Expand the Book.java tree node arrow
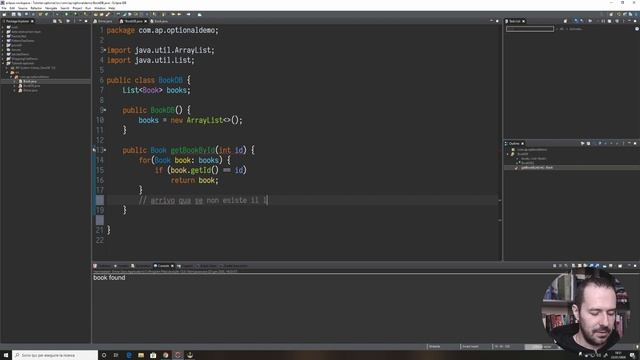This screenshot has height=360, width=640. click(x=14, y=81)
